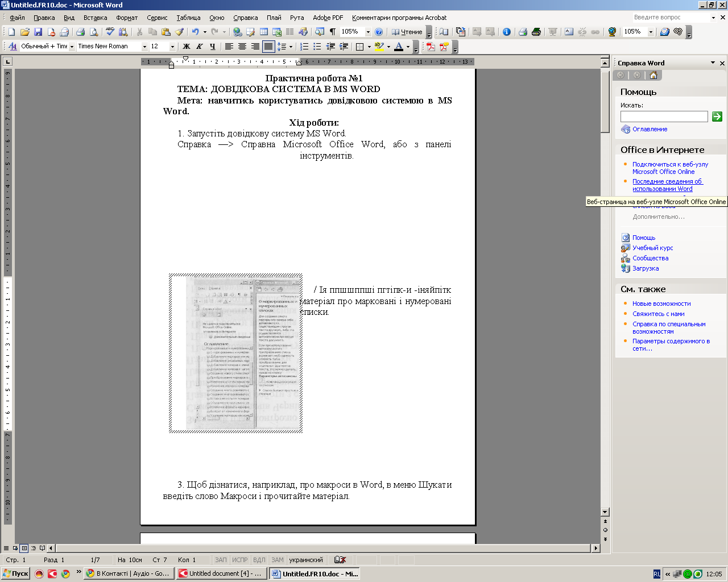Screen dimensions: 728x582
Task: Convert to Adobe PDF icon
Action: point(431,47)
